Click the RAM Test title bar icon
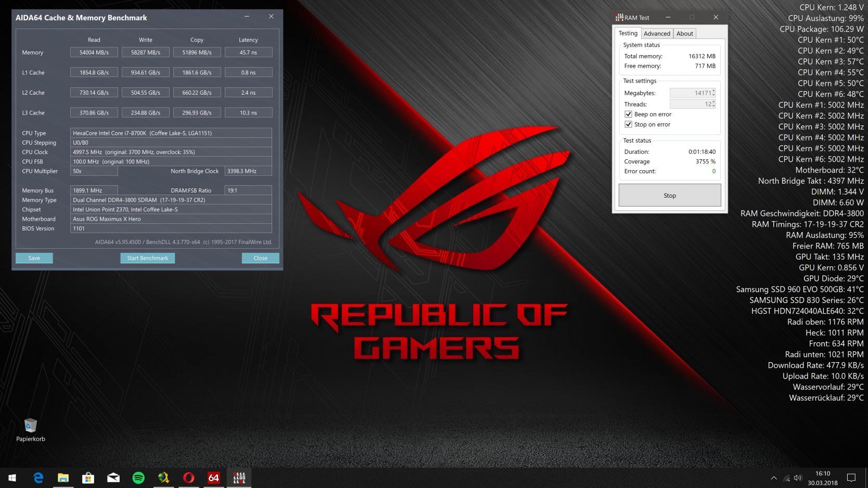The width and height of the screenshot is (868, 488). pos(619,17)
